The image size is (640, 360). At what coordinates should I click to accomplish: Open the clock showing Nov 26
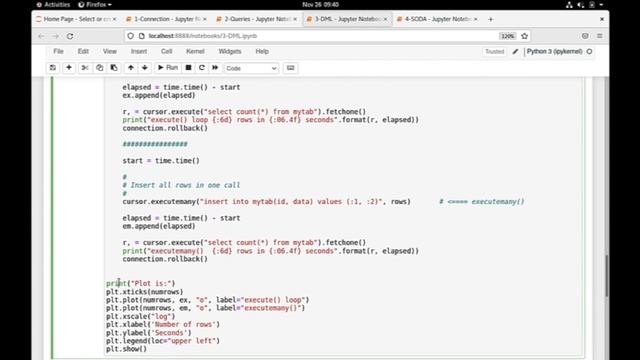click(320, 4)
